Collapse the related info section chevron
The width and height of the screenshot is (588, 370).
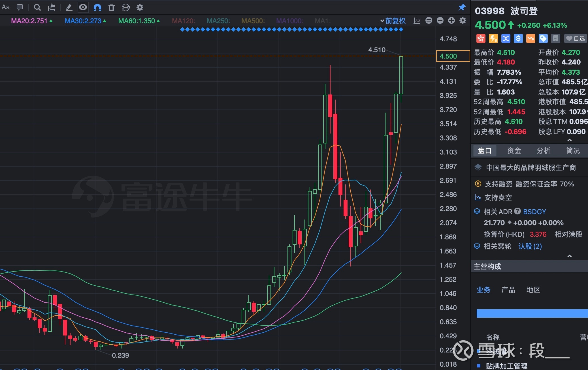click(570, 256)
